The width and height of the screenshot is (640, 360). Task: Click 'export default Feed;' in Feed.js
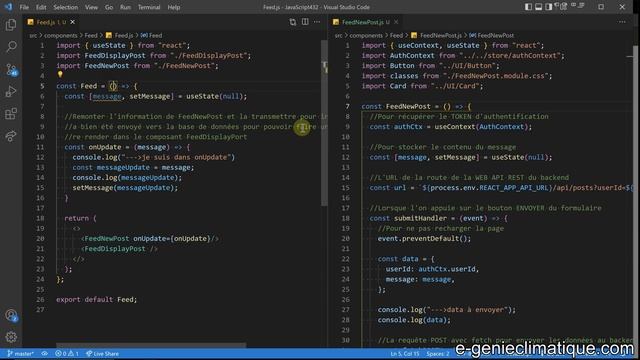pyautogui.click(x=97, y=300)
